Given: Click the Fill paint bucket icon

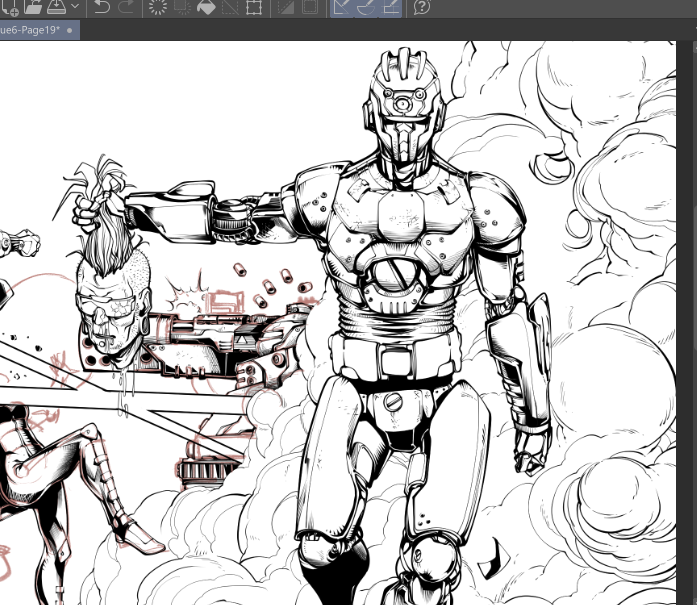Looking at the screenshot, I should coord(206,6).
